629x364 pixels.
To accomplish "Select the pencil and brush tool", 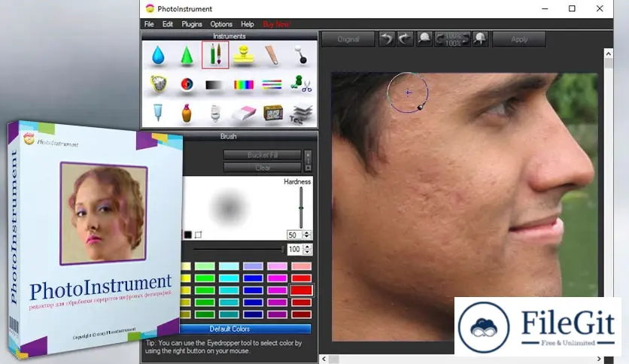I will (x=215, y=55).
